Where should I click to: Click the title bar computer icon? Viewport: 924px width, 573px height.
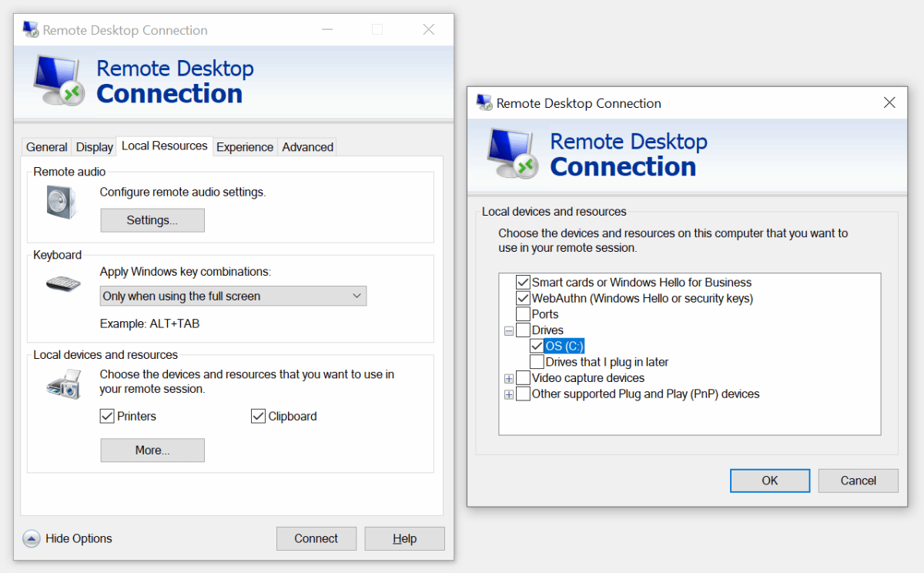point(31,29)
